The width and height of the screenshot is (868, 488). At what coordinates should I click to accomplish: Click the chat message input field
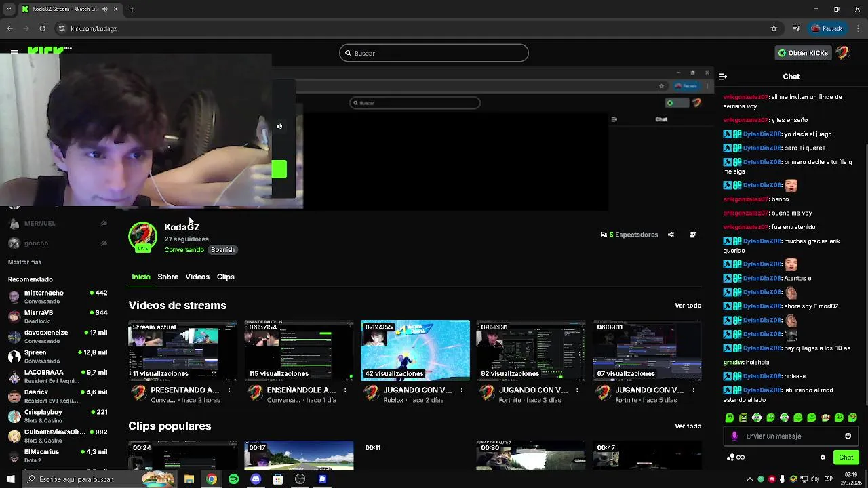coord(791,436)
